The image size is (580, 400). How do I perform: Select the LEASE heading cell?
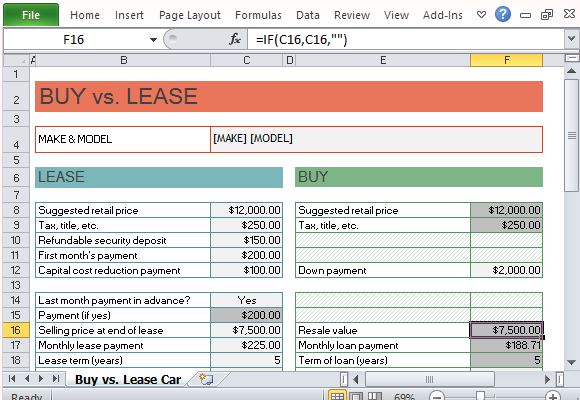point(159,177)
